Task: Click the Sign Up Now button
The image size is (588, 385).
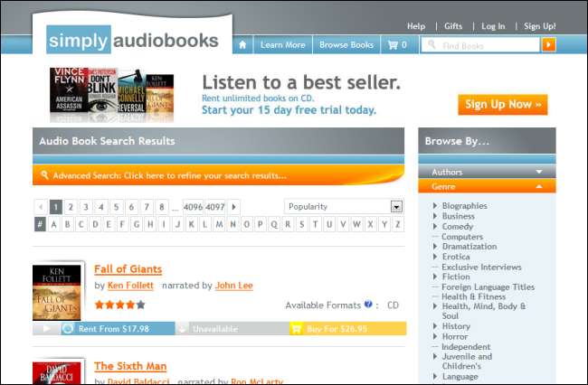Action: (502, 105)
